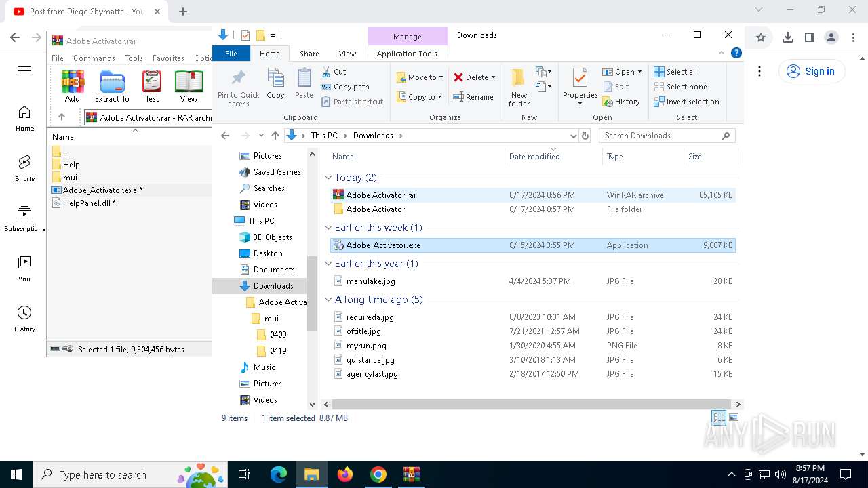The image size is (868, 488).
Task: Click Invert selection
Action: coord(686,102)
